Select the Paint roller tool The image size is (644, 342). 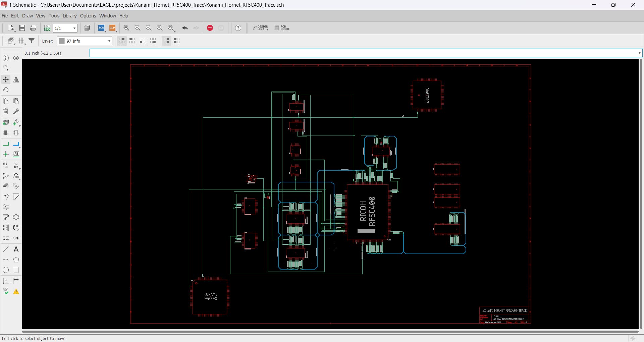pos(6,217)
